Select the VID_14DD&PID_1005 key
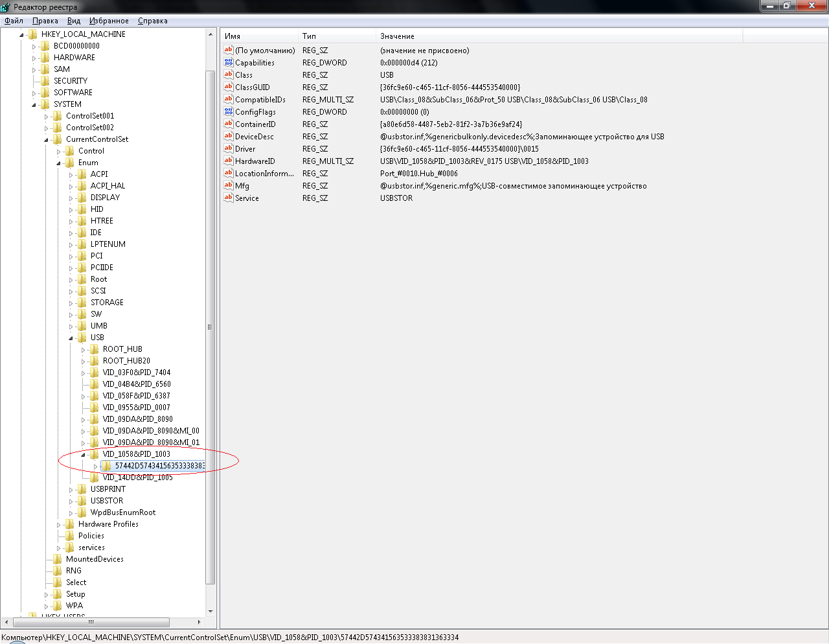The image size is (829, 644). [x=137, y=477]
